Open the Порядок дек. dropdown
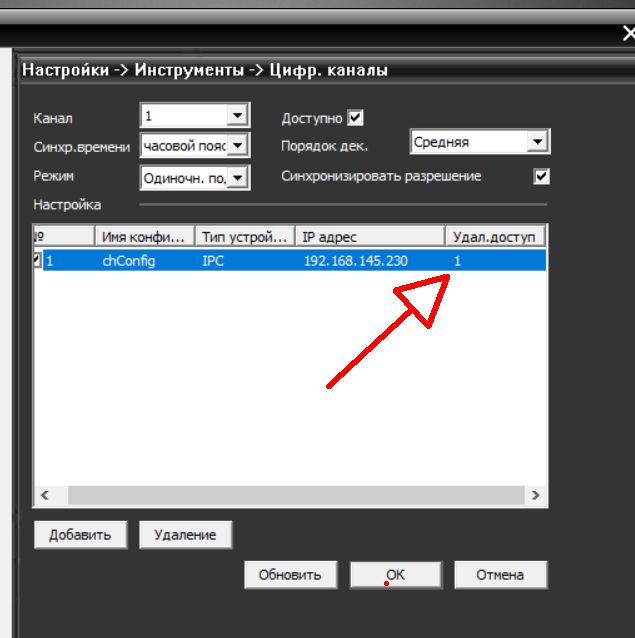The width and height of the screenshot is (635, 638). click(x=538, y=143)
